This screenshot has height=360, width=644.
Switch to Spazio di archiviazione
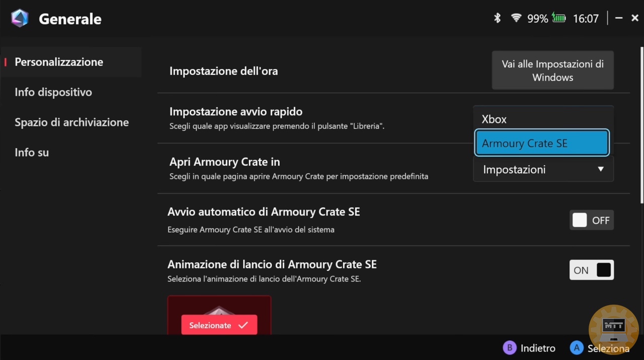click(x=71, y=122)
